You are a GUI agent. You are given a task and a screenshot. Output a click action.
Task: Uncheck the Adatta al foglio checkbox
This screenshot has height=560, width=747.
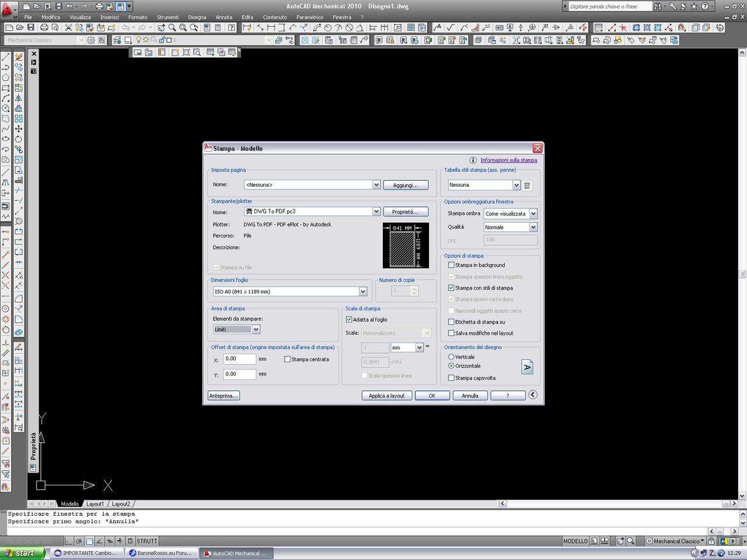(x=349, y=320)
